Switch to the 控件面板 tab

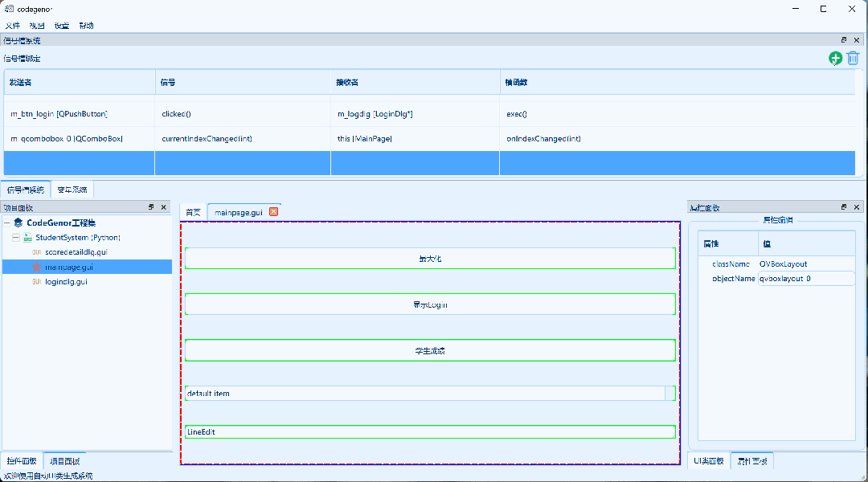23,461
